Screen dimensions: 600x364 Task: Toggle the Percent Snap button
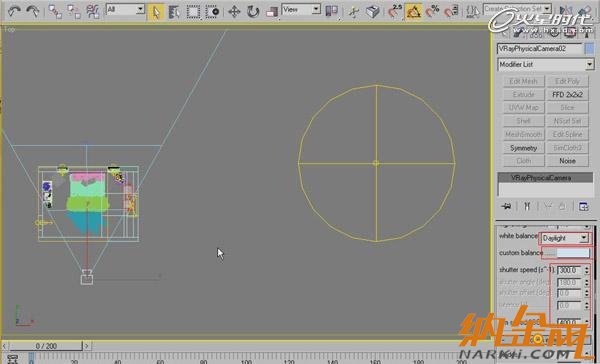pyautogui.click(x=432, y=11)
